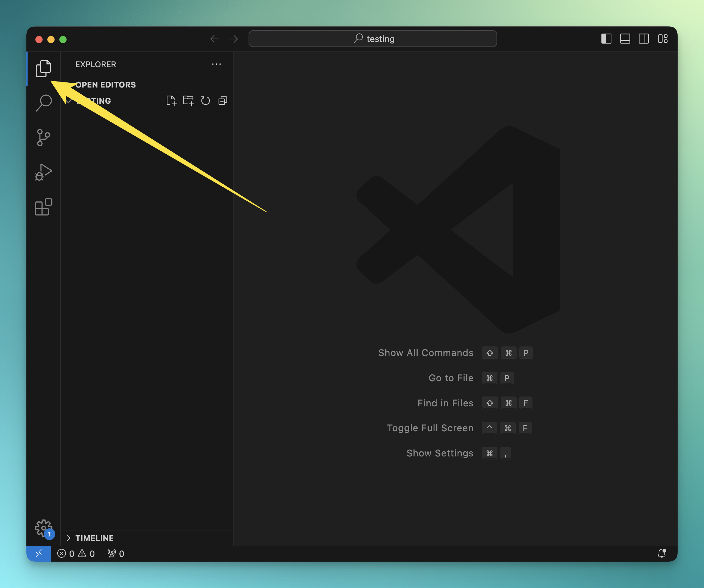
Task: Toggle the bottom panel visibility
Action: tap(625, 39)
